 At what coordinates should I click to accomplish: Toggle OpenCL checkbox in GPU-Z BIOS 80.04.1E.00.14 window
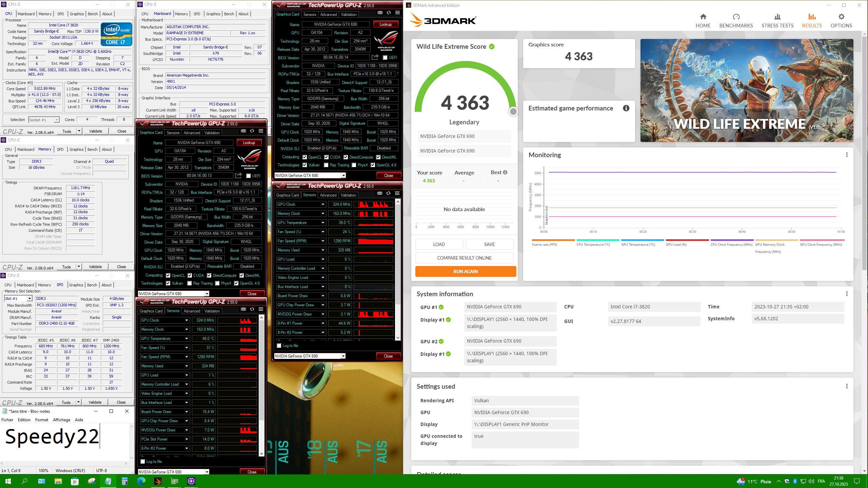[304, 157]
